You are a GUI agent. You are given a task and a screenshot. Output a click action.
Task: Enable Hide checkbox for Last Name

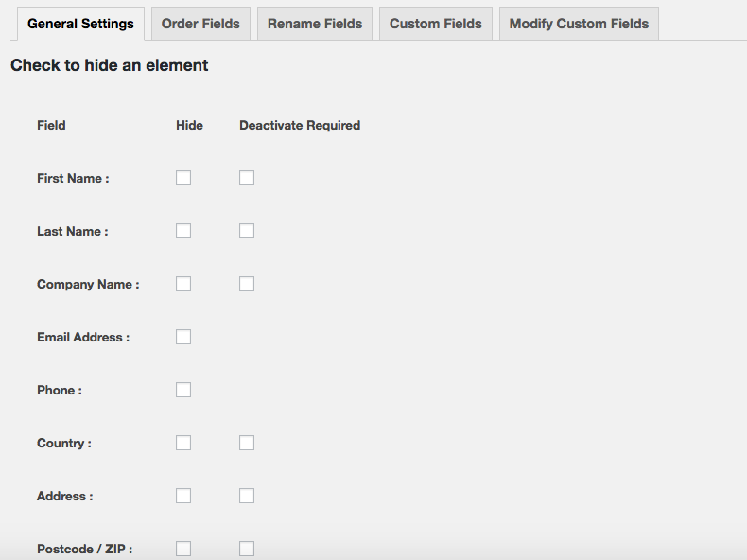click(x=183, y=231)
